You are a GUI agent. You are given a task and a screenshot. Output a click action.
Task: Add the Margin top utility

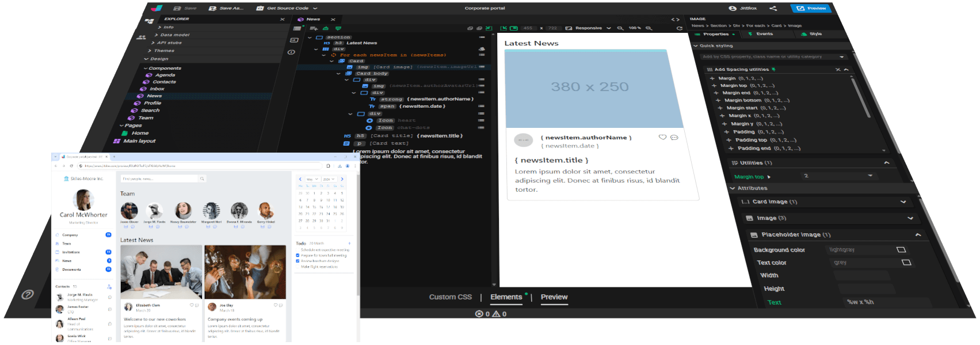click(x=714, y=85)
